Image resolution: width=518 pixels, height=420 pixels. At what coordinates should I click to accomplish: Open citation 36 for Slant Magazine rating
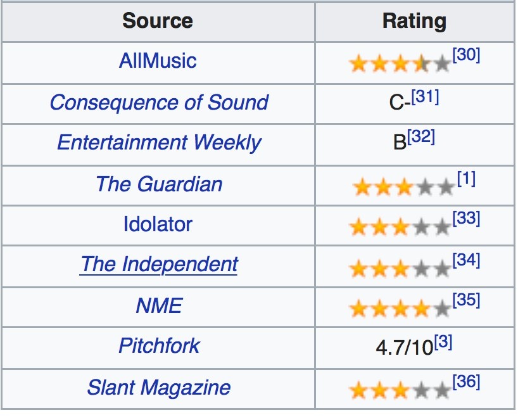click(467, 382)
